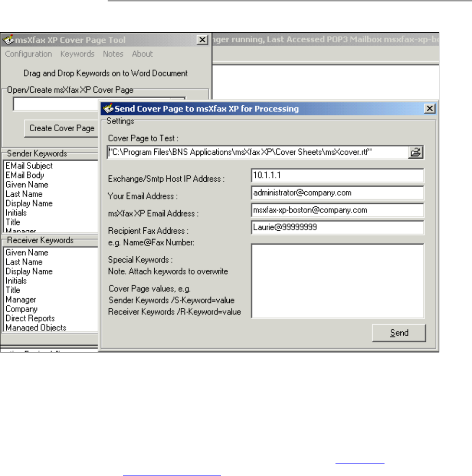This screenshot has height=476, width=472.
Task: Close the Send Cover Page dialog
Action: 430,108
